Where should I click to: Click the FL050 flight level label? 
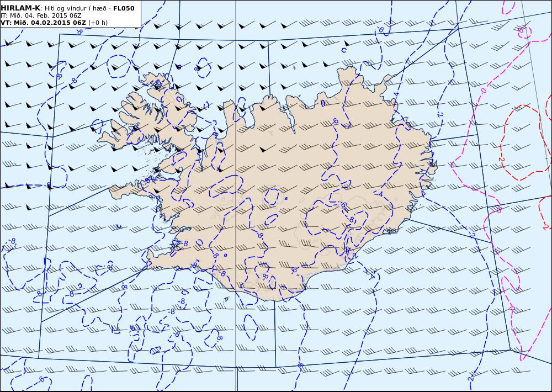[x=124, y=8]
